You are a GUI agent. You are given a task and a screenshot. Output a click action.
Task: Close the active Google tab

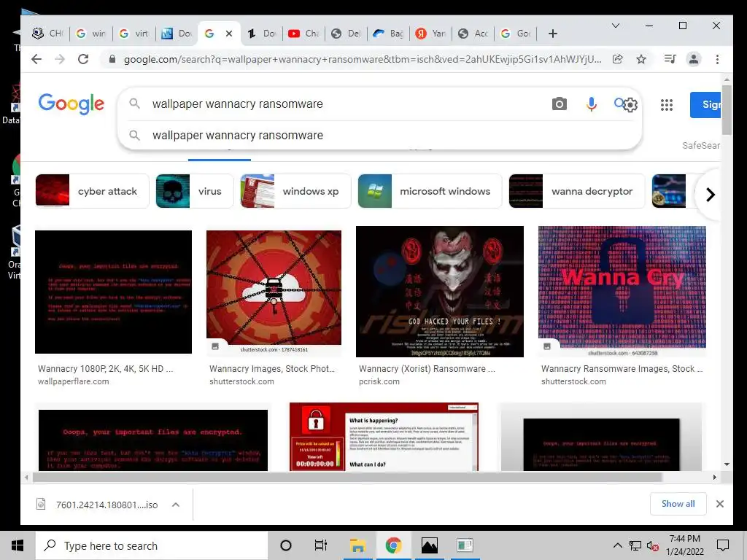(229, 34)
